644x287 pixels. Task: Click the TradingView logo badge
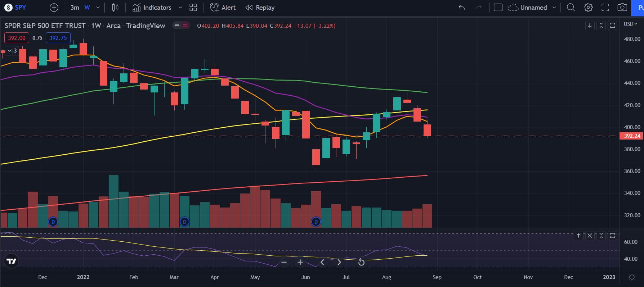(12, 261)
